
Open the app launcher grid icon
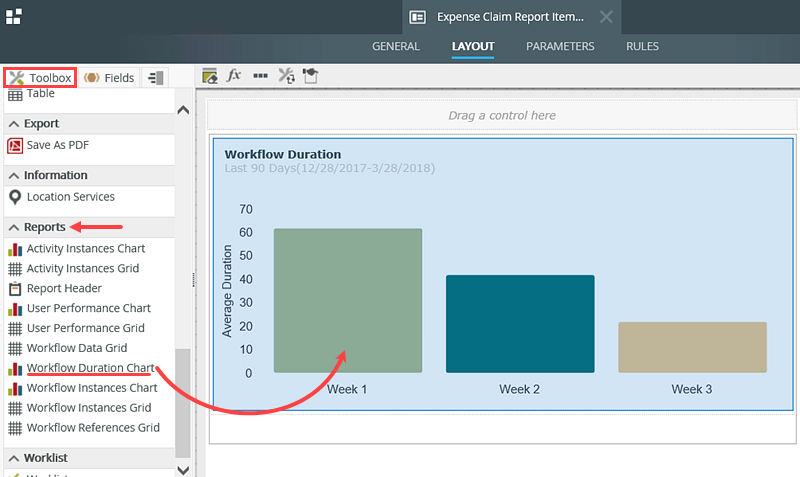tap(14, 16)
